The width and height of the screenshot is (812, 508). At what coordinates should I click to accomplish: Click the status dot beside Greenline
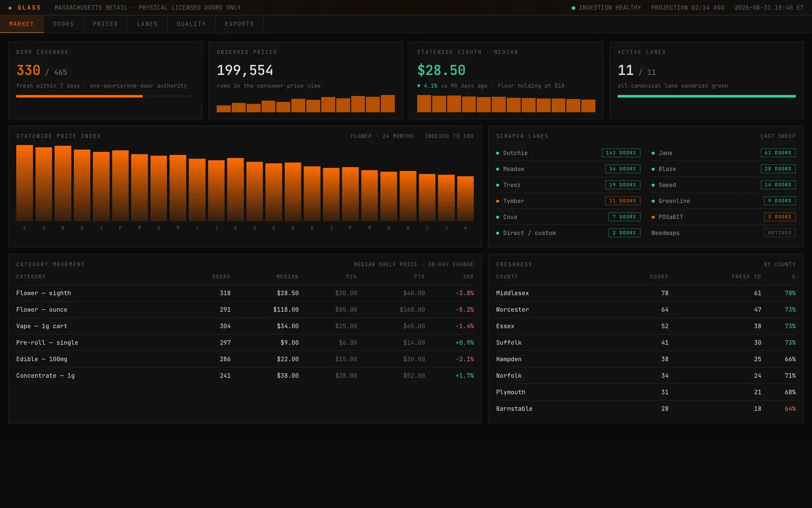tap(653, 201)
